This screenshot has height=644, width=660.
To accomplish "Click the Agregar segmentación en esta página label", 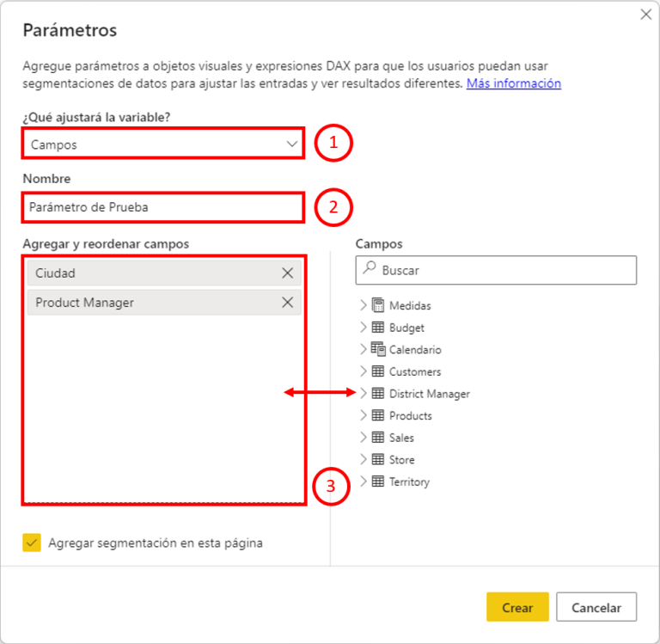I will (x=156, y=543).
